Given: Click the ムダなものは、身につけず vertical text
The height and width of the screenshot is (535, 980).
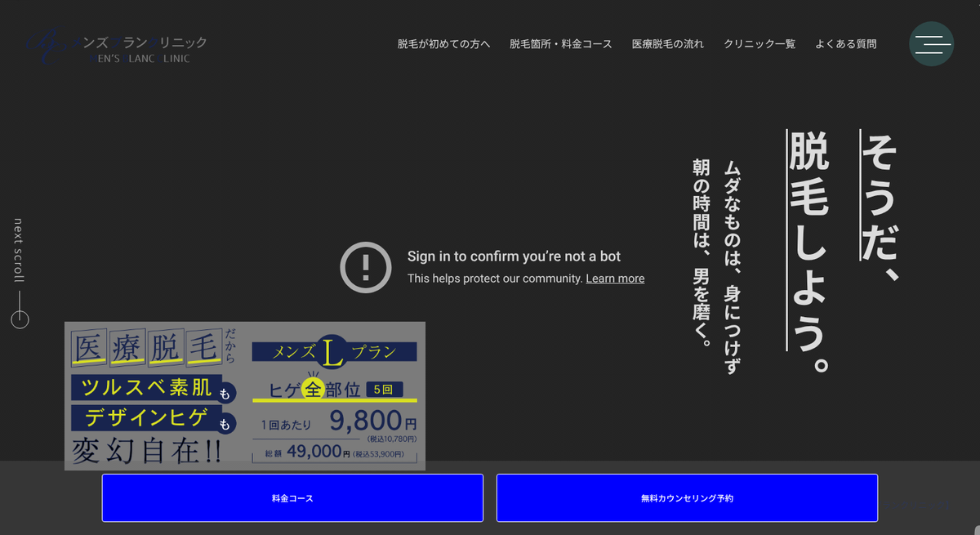Looking at the screenshot, I should (x=732, y=265).
